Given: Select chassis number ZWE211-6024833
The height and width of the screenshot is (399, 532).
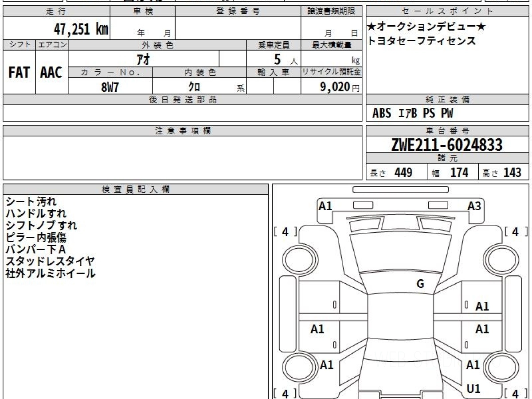Looking at the screenshot, I should pyautogui.click(x=447, y=145).
